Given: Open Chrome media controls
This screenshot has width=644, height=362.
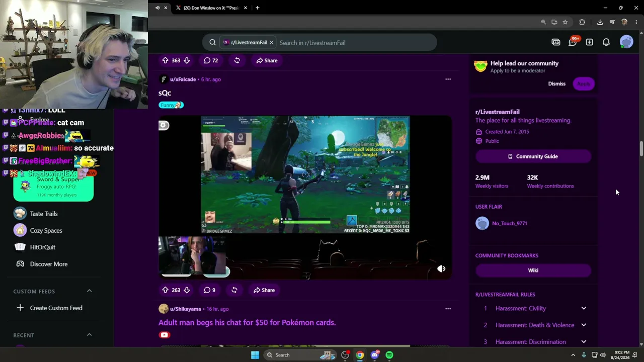Looking at the screenshot, I should tap(612, 22).
